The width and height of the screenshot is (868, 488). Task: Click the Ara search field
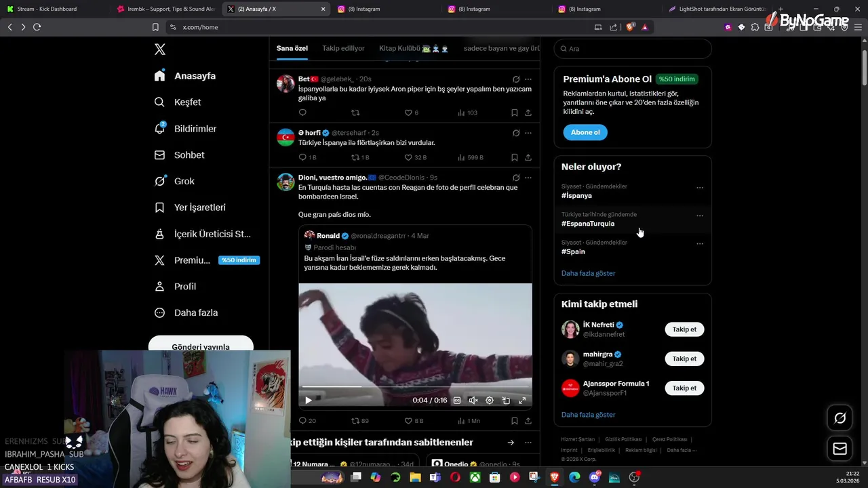point(633,49)
